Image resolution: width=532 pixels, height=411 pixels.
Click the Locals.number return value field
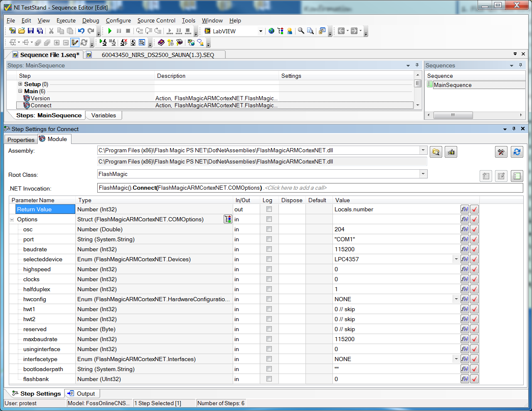tap(397, 209)
